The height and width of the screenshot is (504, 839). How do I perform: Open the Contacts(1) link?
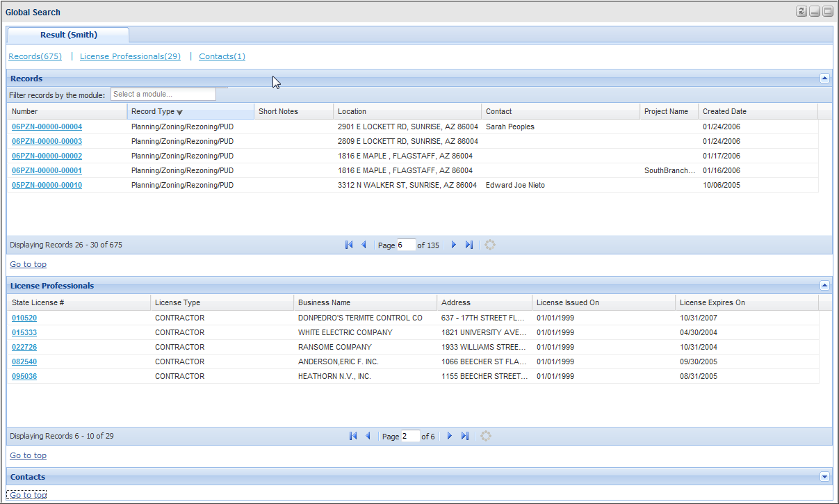(222, 56)
